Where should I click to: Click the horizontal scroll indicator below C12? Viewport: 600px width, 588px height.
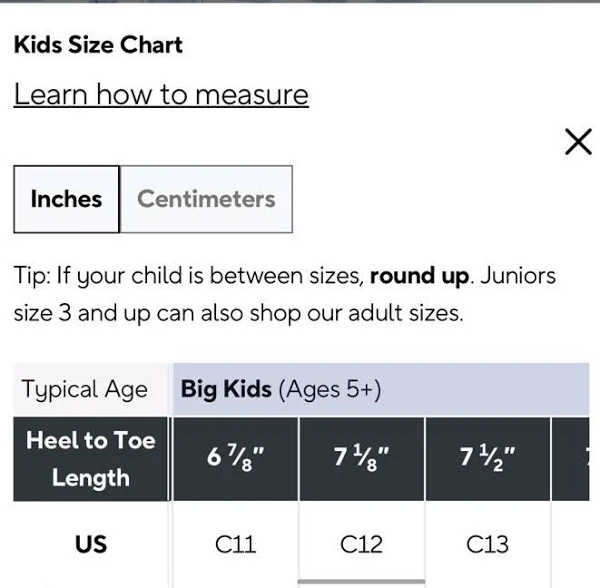(361, 581)
